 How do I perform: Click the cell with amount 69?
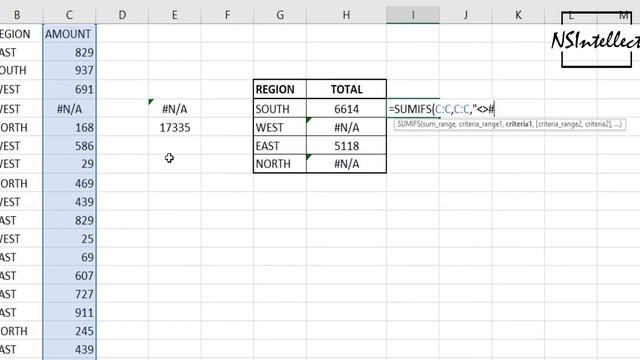point(69,257)
